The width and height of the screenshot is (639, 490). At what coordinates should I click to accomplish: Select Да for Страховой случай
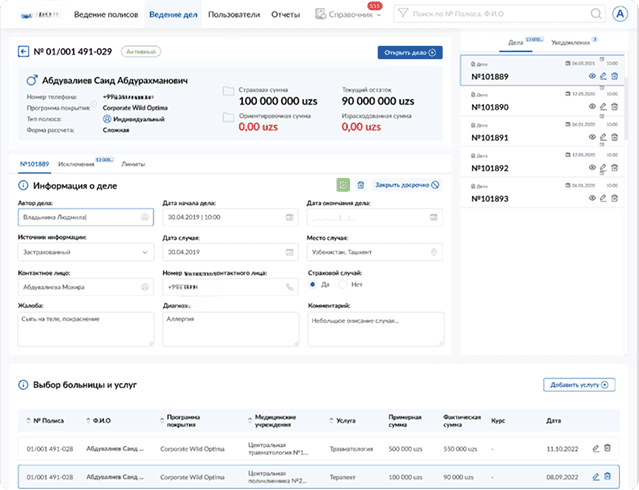pos(313,285)
